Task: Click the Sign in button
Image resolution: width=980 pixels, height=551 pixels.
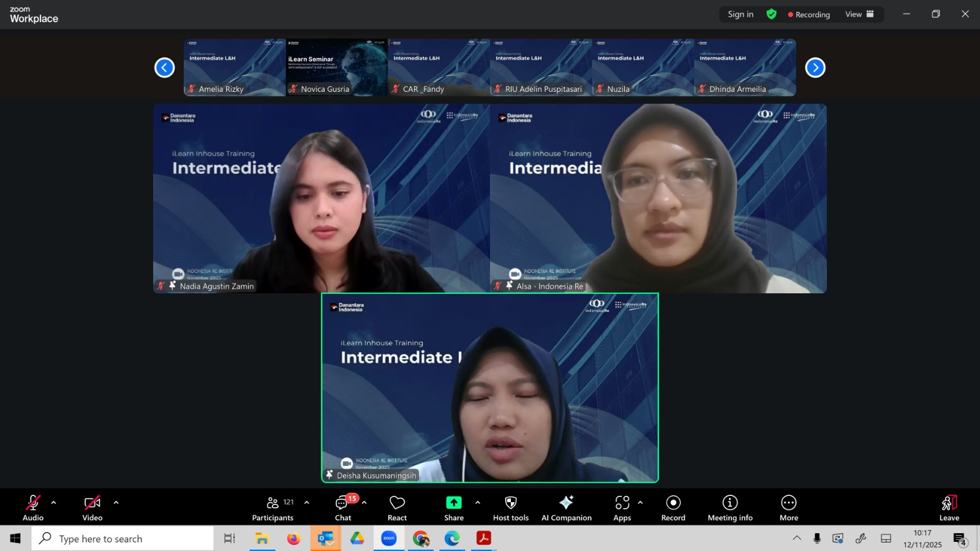Action: tap(741, 14)
